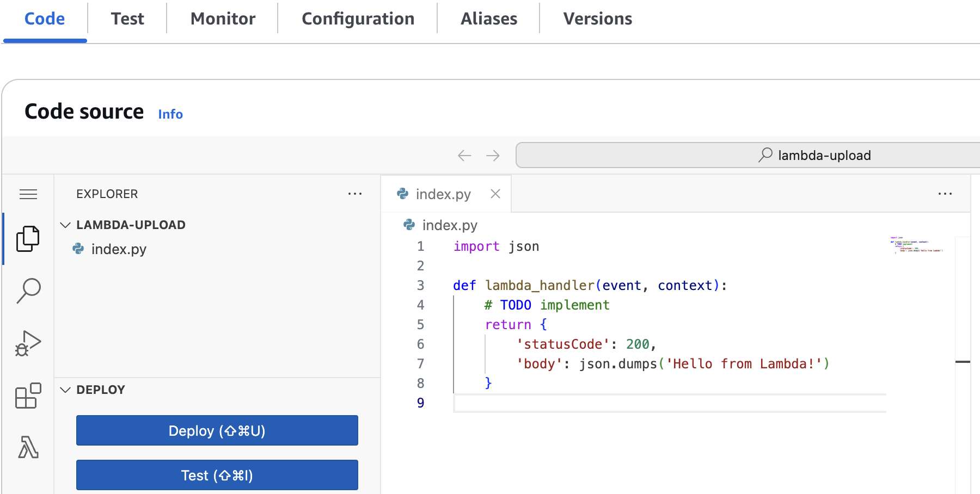Open the AWS Lambda icon in sidebar
The width and height of the screenshot is (980, 494).
pos(28,447)
